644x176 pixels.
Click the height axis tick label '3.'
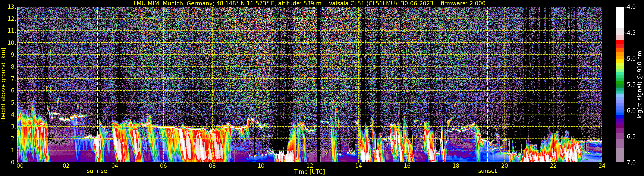coord(13,127)
